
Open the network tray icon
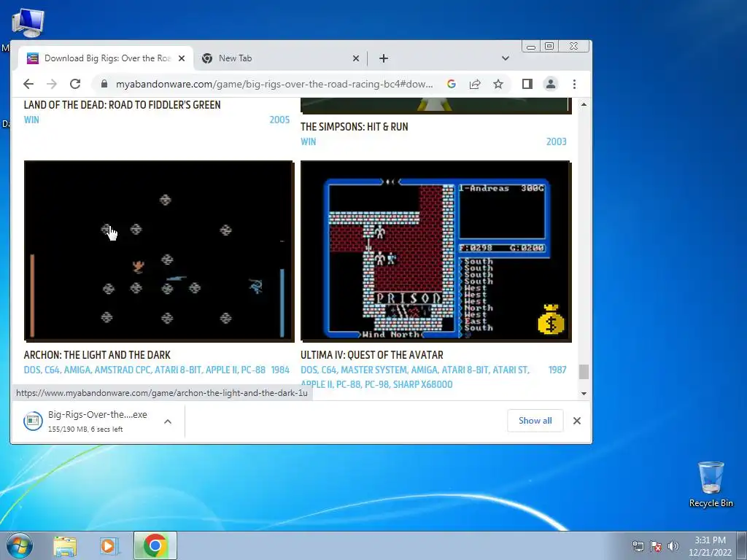point(638,546)
